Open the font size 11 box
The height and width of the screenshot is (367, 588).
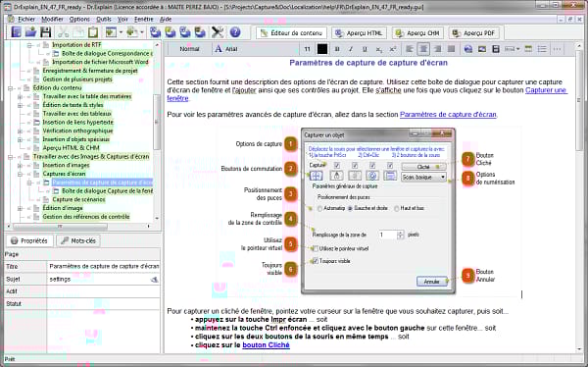308,49
